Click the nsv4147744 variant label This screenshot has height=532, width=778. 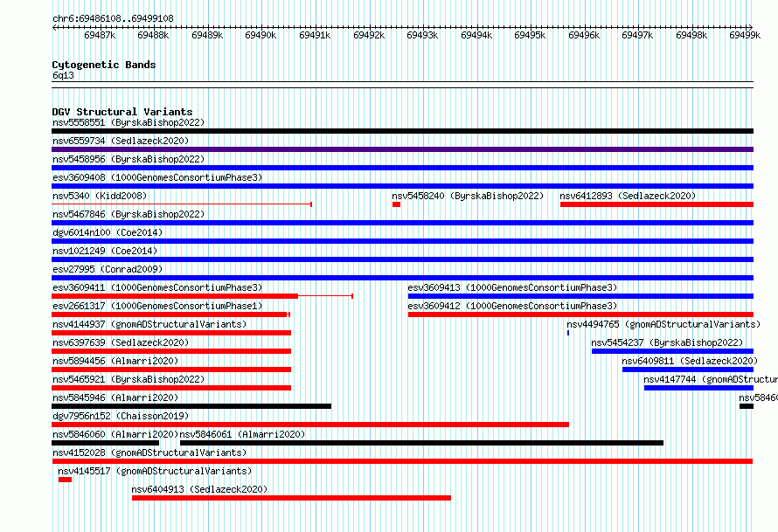[x=711, y=379]
